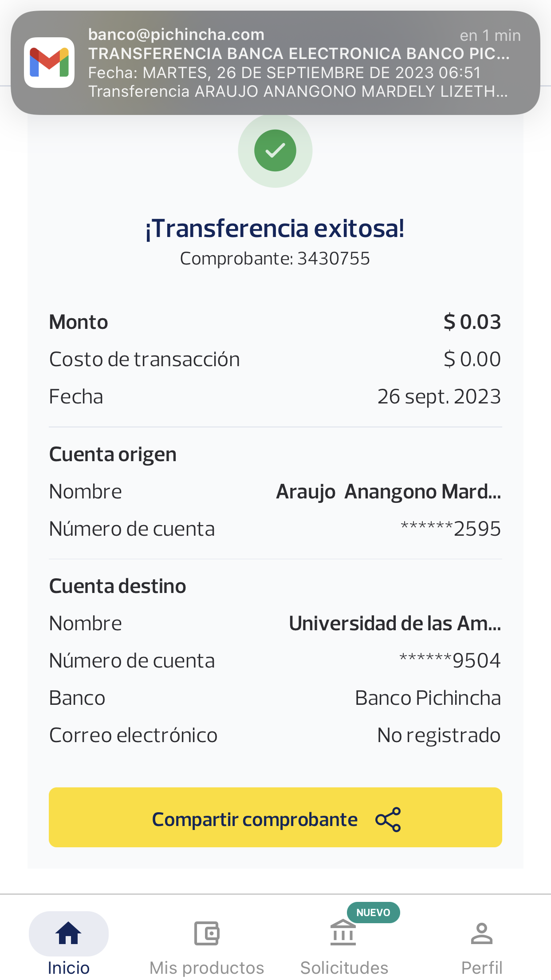Switch to the Mis productos tab
551x980 pixels.
[x=207, y=968]
